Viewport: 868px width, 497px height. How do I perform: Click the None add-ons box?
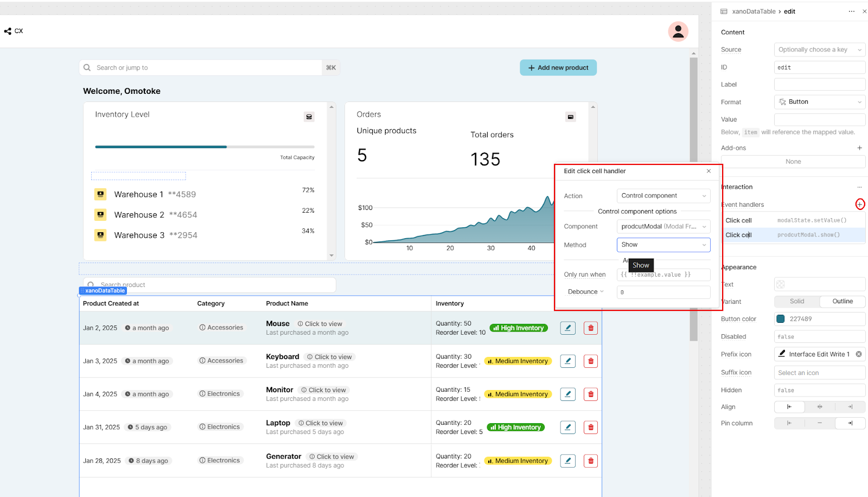(x=793, y=162)
